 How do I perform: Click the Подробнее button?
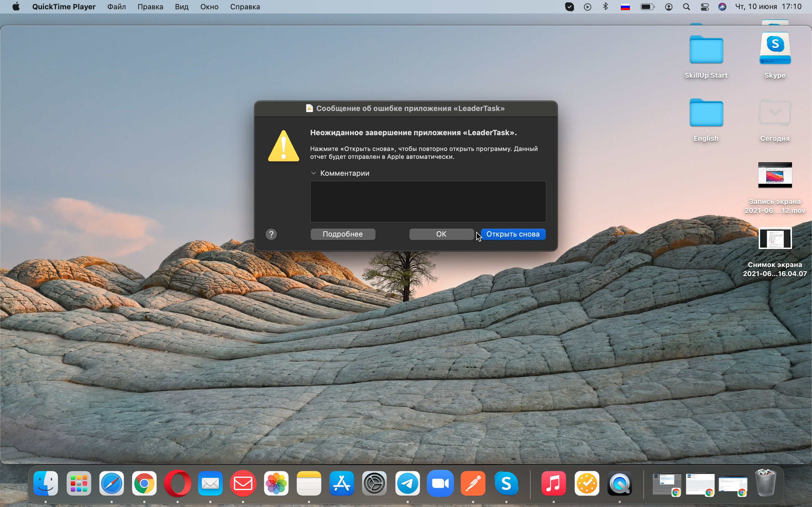343,234
